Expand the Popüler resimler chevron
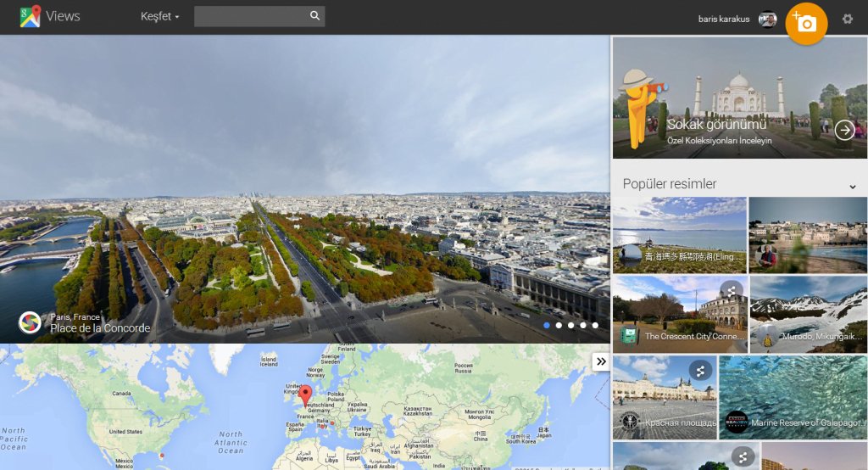 (853, 187)
